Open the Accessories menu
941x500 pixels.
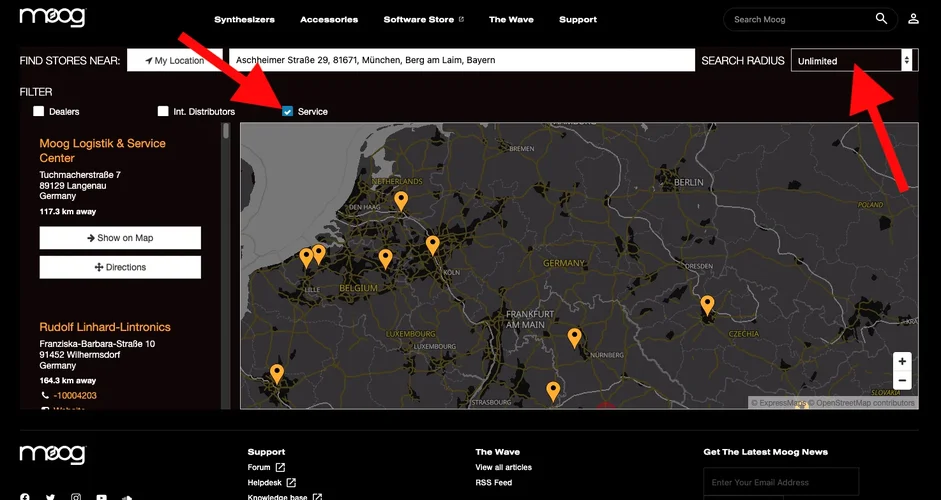point(329,20)
